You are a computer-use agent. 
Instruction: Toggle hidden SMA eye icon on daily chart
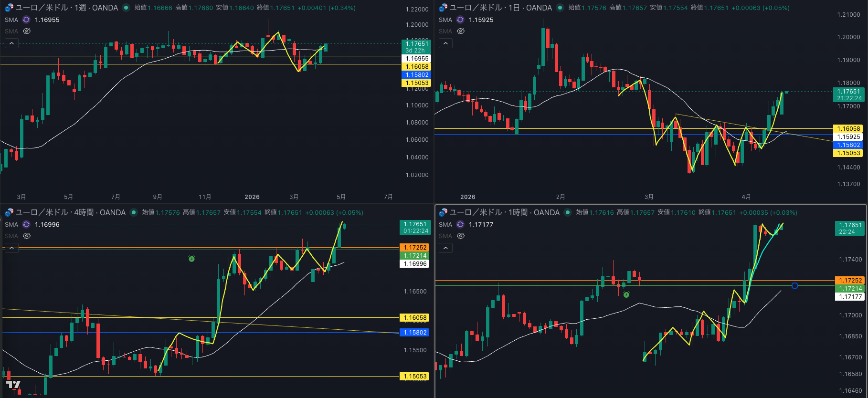point(461,31)
